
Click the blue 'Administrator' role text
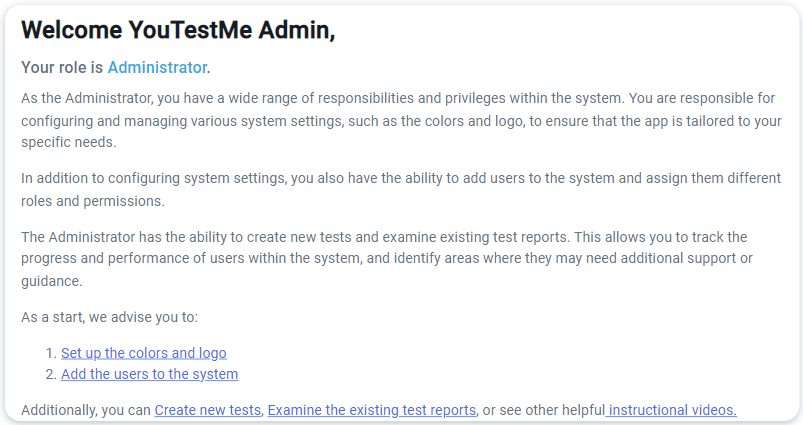[156, 68]
